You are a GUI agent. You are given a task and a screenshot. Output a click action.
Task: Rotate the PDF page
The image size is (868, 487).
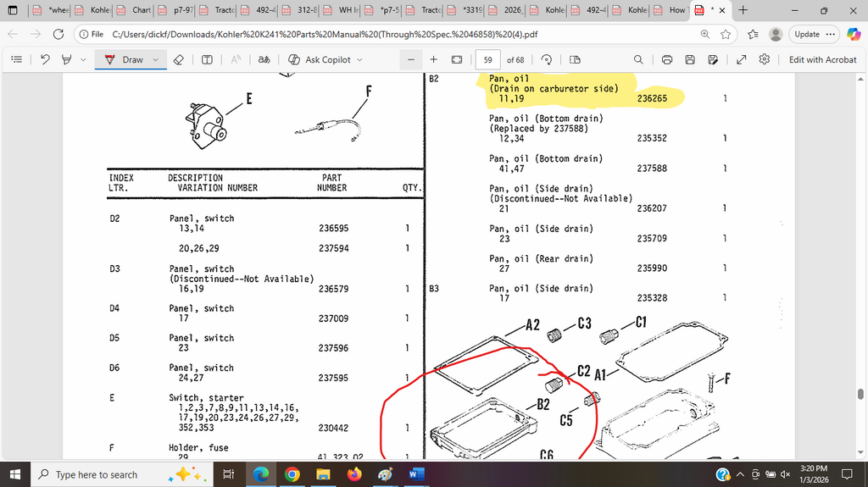547,59
